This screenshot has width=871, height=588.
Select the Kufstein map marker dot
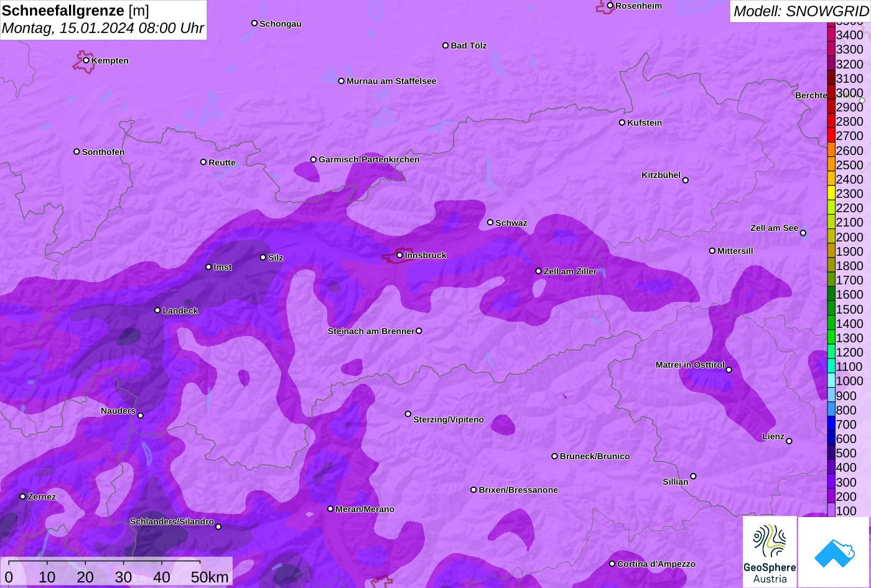[622, 123]
